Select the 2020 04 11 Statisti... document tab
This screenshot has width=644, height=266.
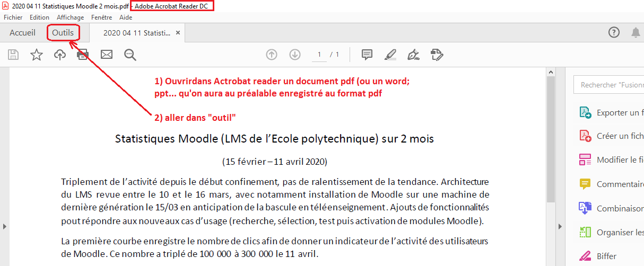(x=137, y=33)
